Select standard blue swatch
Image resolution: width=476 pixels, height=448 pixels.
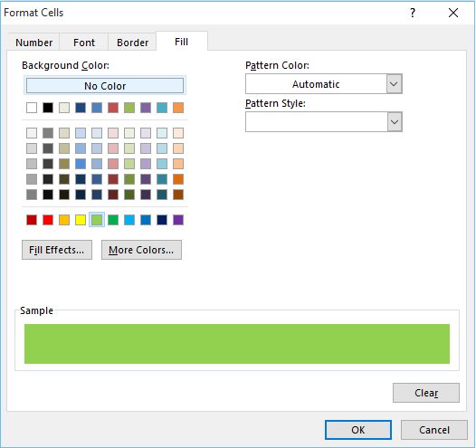[146, 220]
